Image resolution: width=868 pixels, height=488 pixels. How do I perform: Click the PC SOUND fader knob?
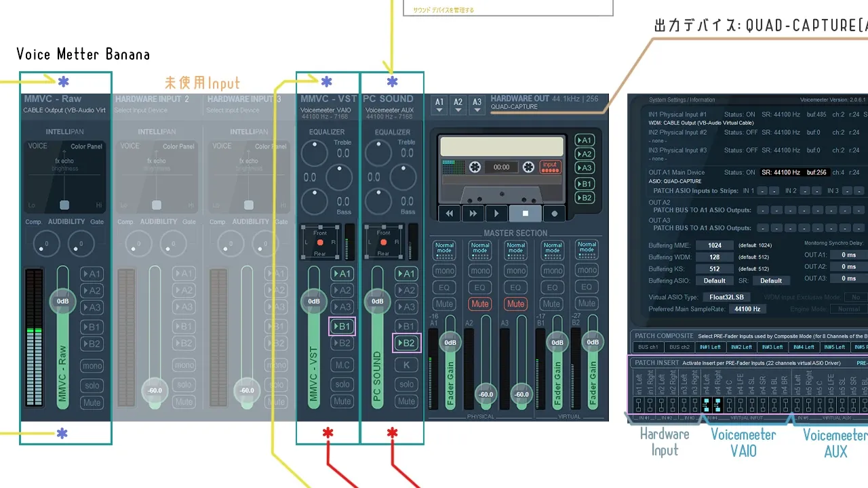click(x=378, y=301)
